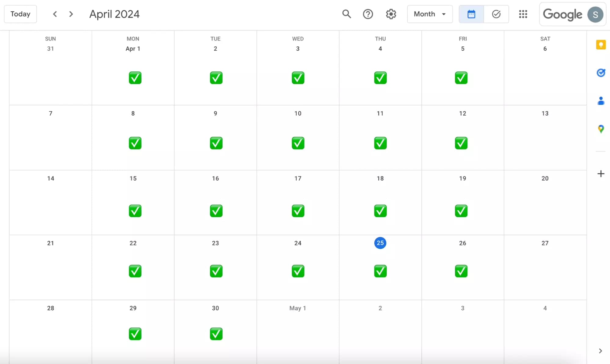Open the check mark event on April 5
The image size is (610, 364).
coord(461,78)
